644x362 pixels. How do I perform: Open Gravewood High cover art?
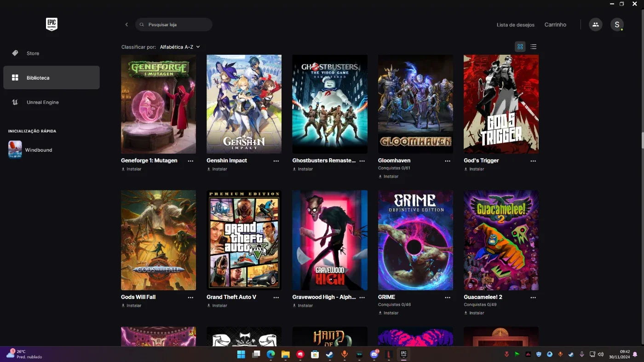tap(330, 240)
